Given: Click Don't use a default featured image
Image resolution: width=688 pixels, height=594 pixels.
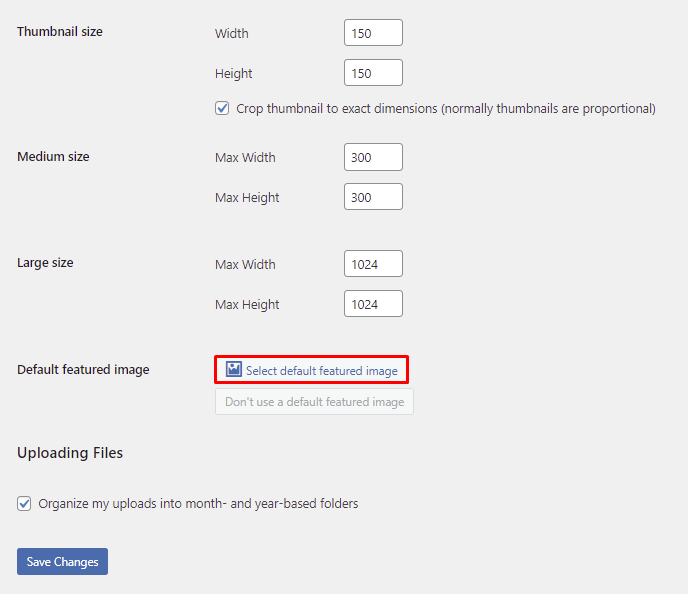Looking at the screenshot, I should 314,402.
